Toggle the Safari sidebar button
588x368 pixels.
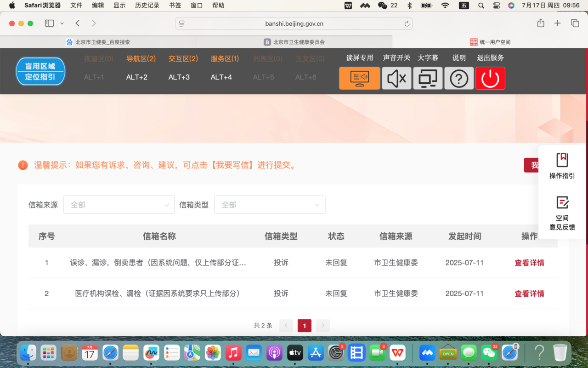49,23
